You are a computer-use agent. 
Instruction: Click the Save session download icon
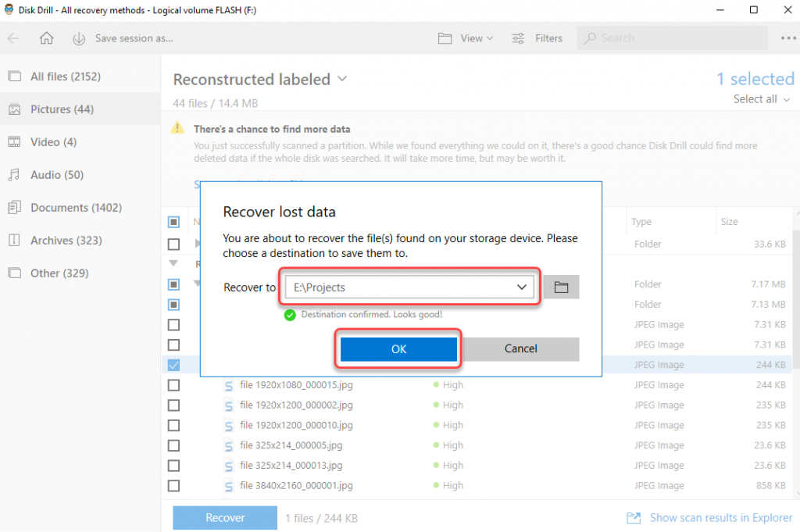click(79, 37)
